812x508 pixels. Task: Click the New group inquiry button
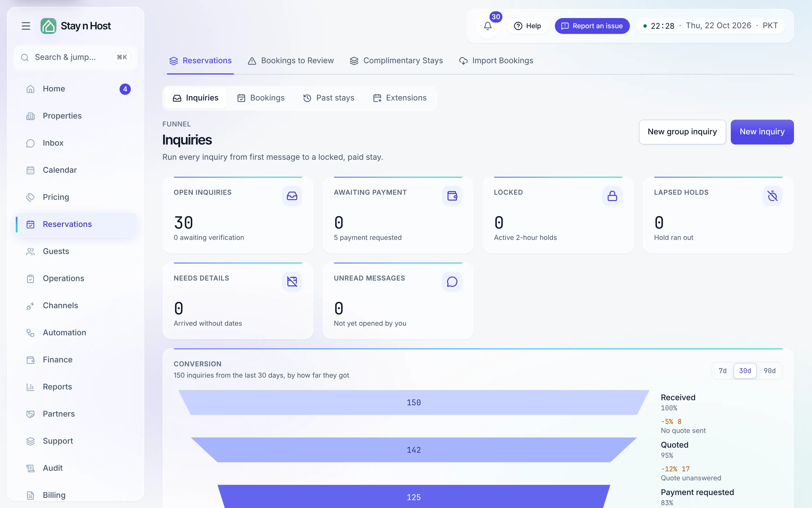[x=682, y=132]
